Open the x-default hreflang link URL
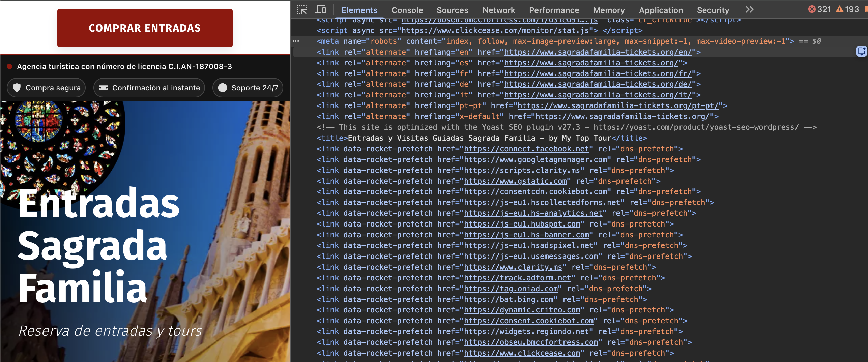 pyautogui.click(x=623, y=116)
